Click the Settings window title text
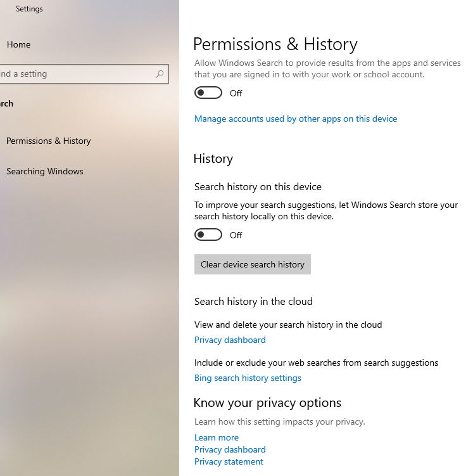Image resolution: width=473 pixels, height=476 pixels. click(x=29, y=9)
